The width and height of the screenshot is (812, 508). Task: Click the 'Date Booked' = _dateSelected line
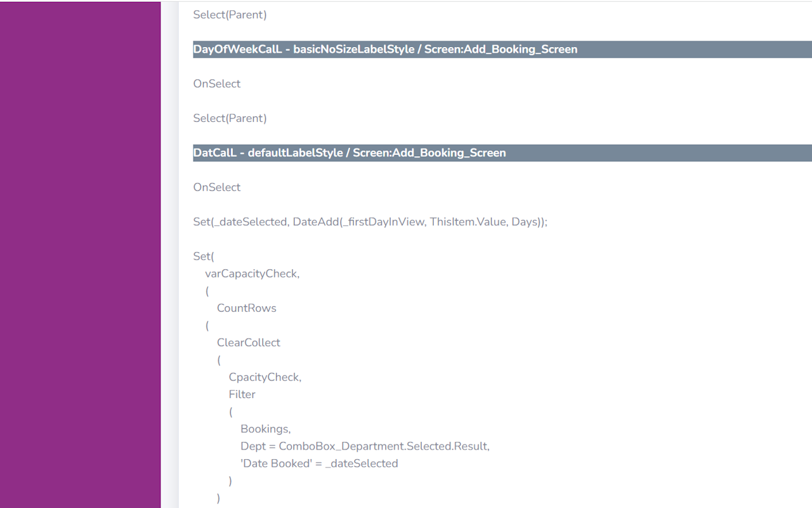319,464
